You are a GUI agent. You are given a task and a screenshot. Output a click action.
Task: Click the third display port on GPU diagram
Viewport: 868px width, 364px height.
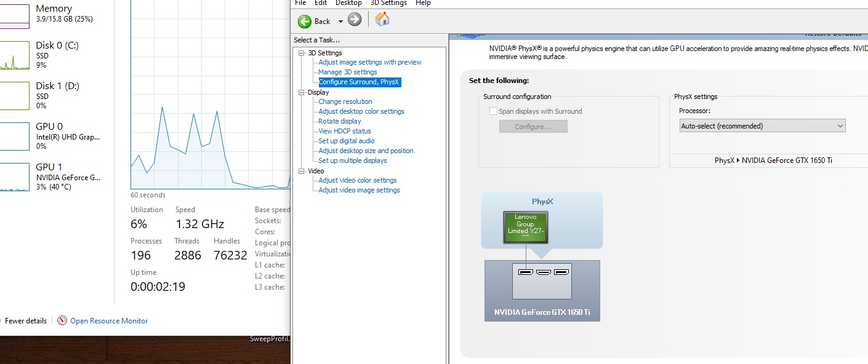point(561,272)
